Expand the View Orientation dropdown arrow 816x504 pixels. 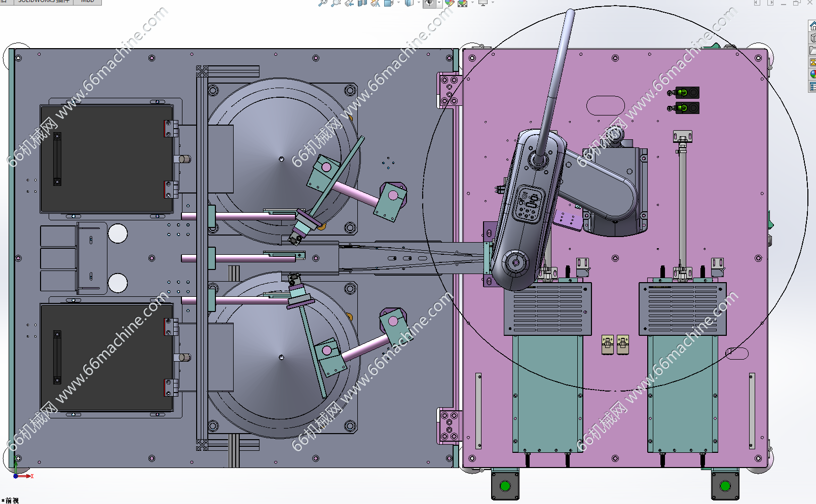click(x=398, y=3)
